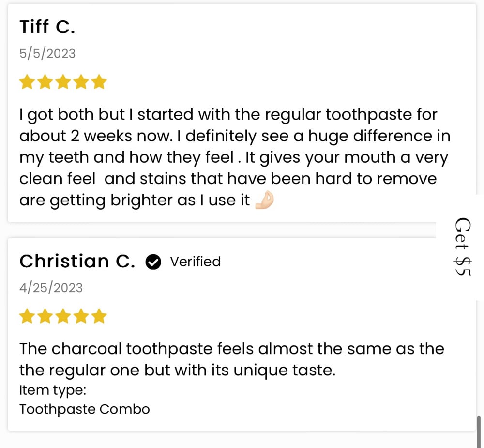This screenshot has height=448, width=484.
Task: Click the 4/25/2023 review date
Action: pos(51,288)
